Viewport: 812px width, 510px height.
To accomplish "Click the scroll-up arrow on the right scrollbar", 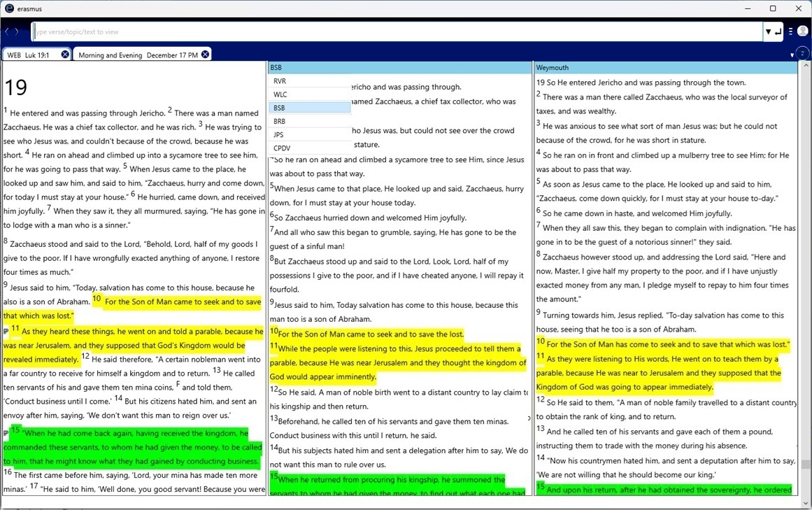I will click(805, 66).
